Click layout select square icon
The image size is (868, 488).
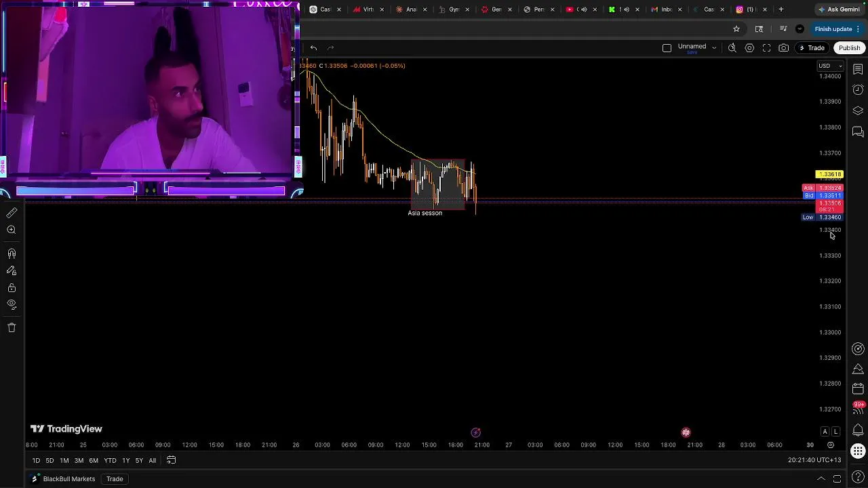click(x=667, y=47)
